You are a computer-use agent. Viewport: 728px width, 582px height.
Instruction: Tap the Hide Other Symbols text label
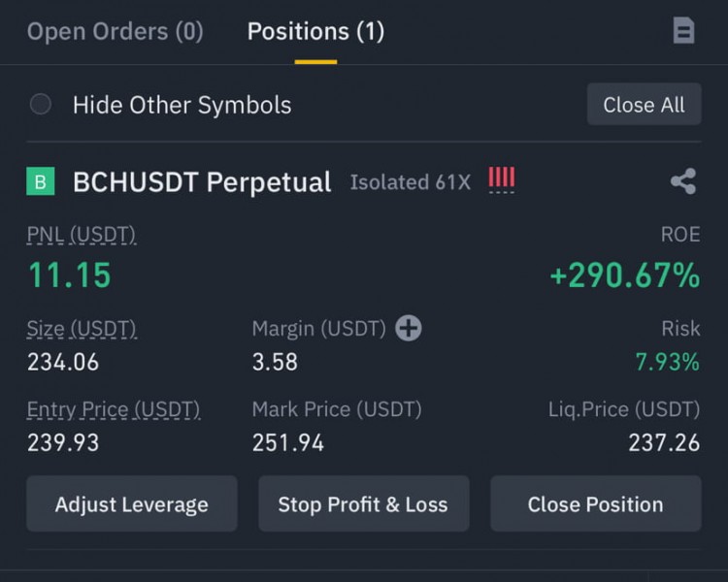tap(182, 105)
